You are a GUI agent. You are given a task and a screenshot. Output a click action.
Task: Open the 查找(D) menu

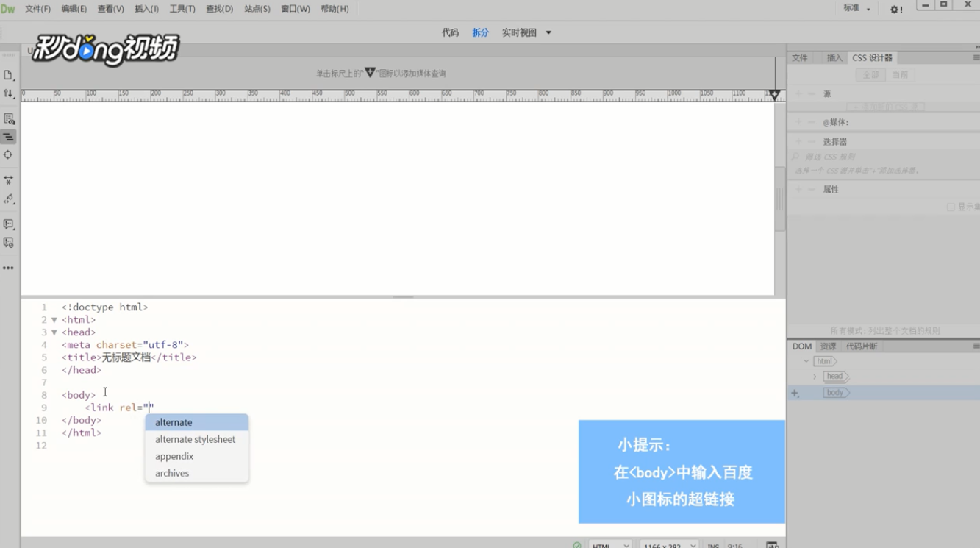[x=219, y=9]
